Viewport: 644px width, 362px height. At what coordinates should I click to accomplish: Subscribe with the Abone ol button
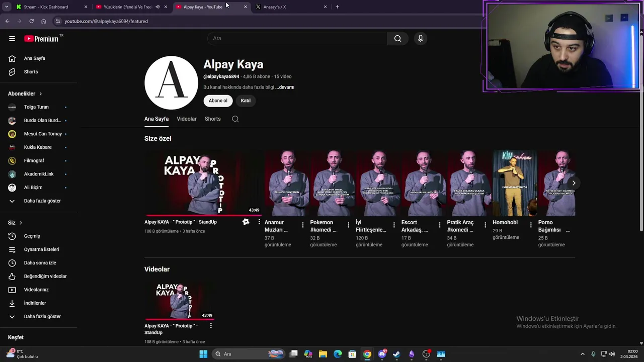pyautogui.click(x=218, y=101)
